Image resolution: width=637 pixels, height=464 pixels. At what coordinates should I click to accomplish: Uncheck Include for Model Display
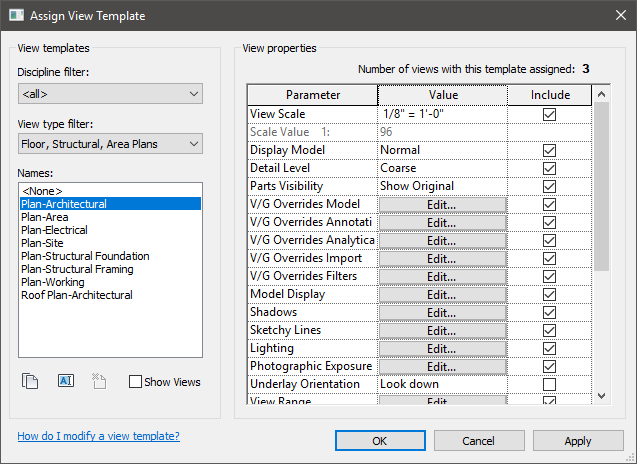tap(549, 295)
